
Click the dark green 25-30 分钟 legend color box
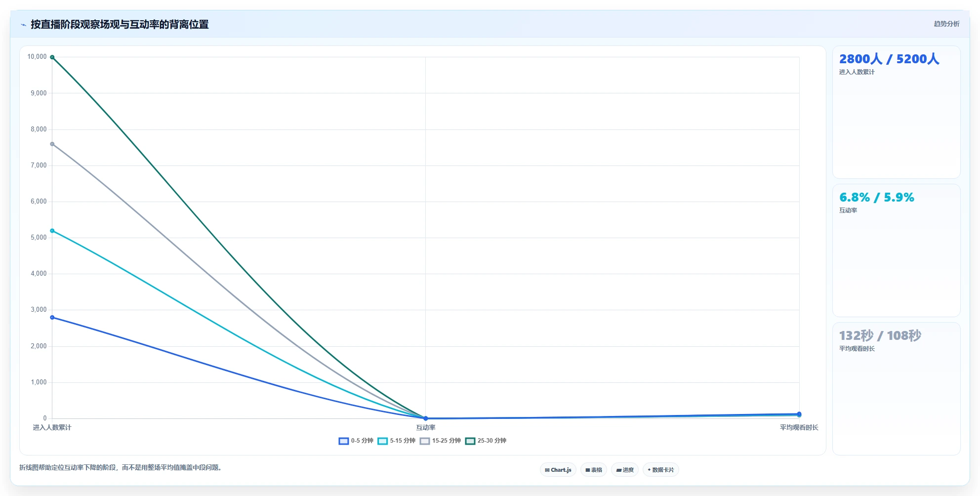470,441
